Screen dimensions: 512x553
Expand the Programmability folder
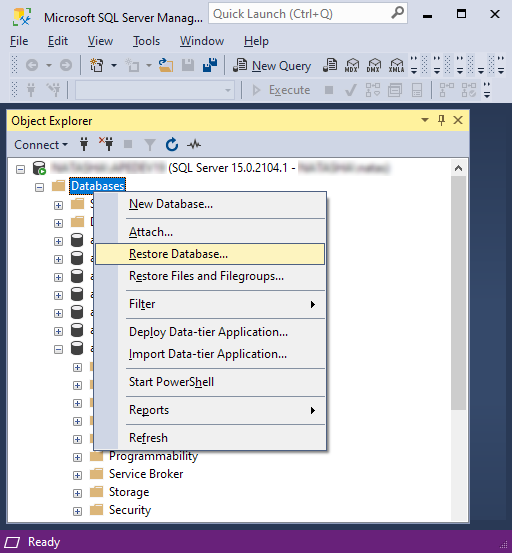point(77,457)
